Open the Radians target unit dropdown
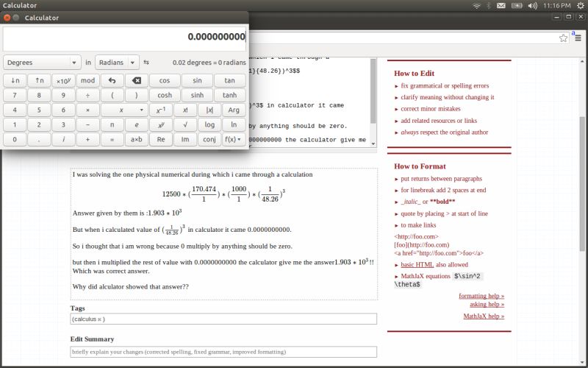 pos(117,63)
